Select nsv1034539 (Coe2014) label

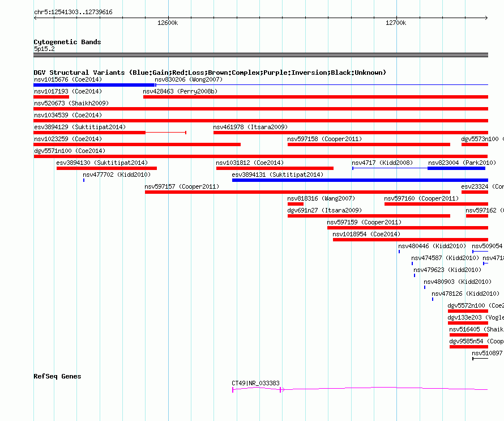tap(68, 115)
